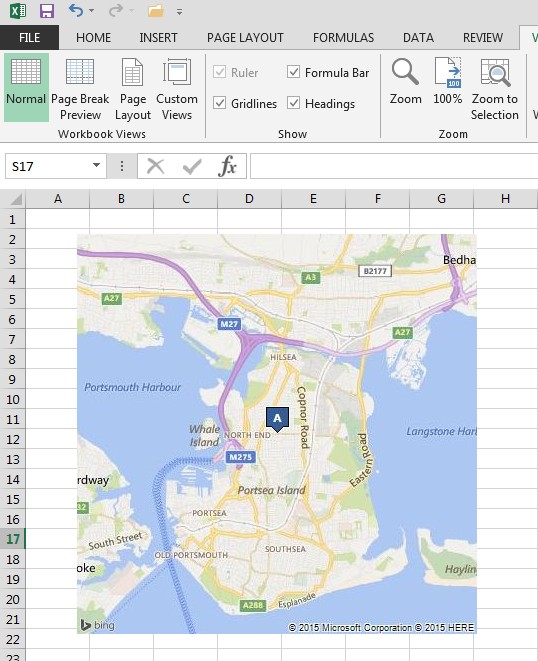Open the Zoom dialog magnifier

406,81
